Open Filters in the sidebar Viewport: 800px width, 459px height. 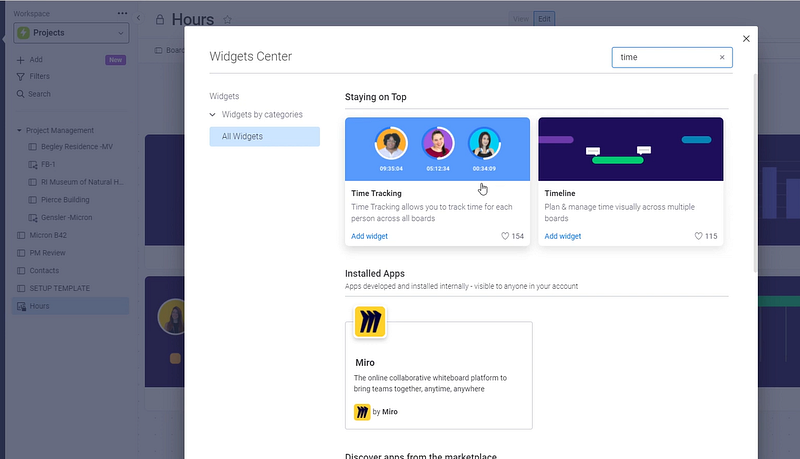(x=34, y=76)
